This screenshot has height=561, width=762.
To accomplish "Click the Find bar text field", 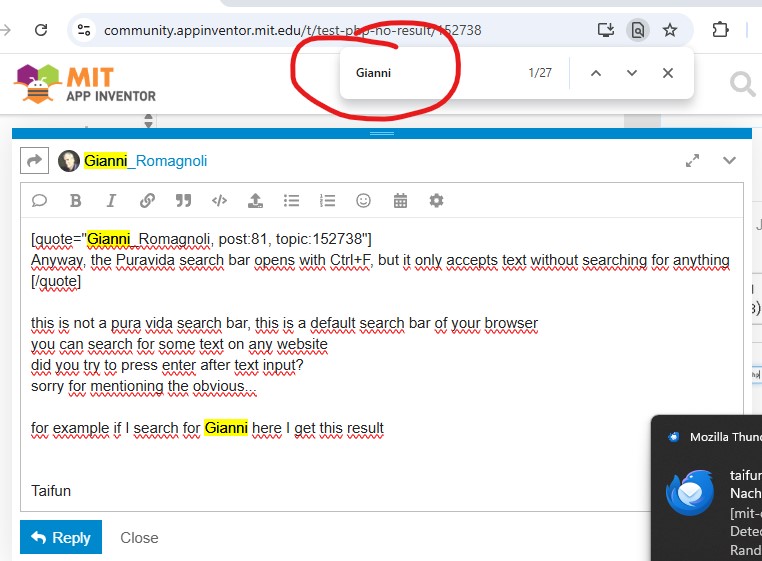I will pos(430,73).
